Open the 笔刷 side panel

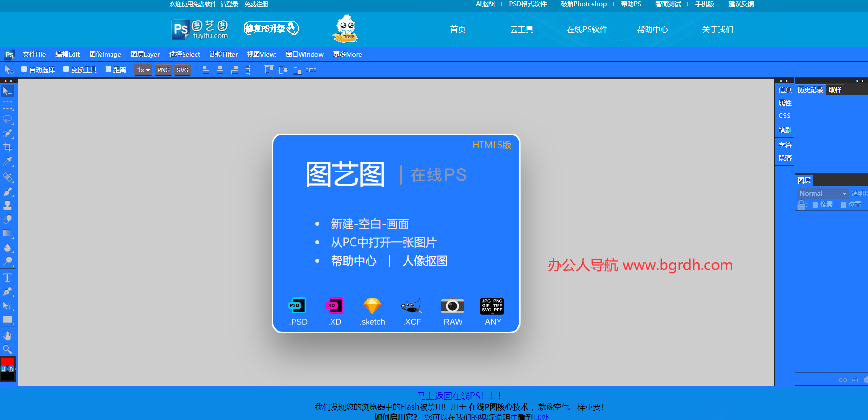[x=785, y=130]
